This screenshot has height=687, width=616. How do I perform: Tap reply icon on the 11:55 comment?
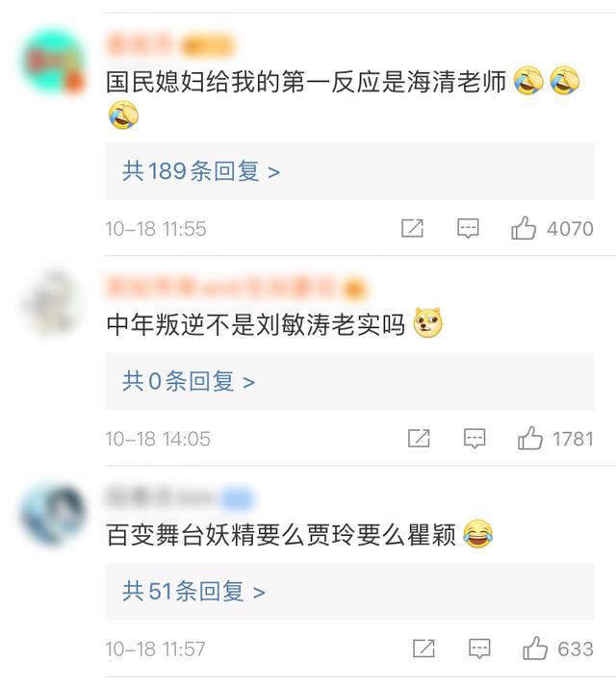click(468, 228)
